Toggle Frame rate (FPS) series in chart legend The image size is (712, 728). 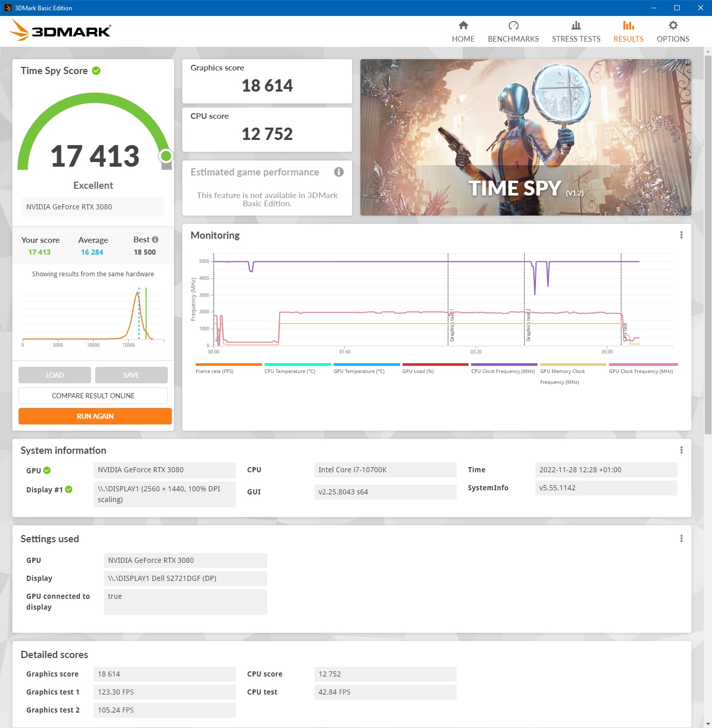coord(229,368)
